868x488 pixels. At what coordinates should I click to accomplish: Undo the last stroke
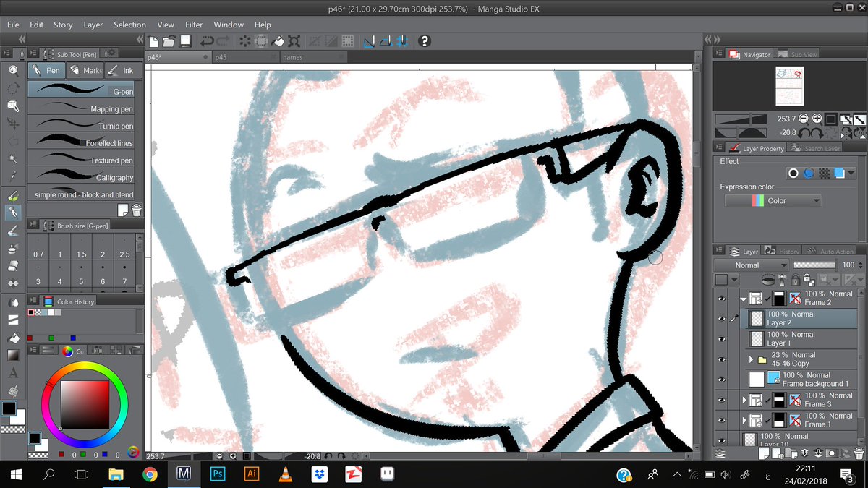[x=207, y=41]
